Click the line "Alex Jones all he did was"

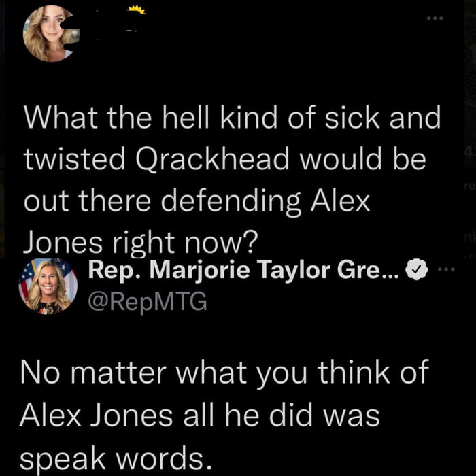click(201, 414)
